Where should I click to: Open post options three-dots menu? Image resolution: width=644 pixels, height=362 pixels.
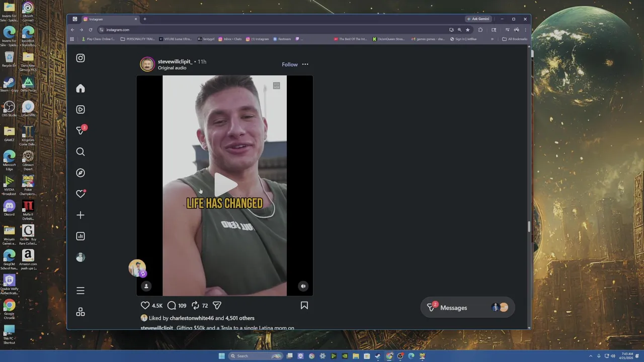[x=305, y=64]
